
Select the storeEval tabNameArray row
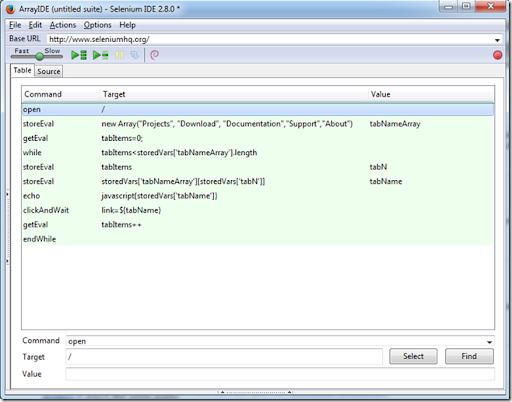(258, 124)
